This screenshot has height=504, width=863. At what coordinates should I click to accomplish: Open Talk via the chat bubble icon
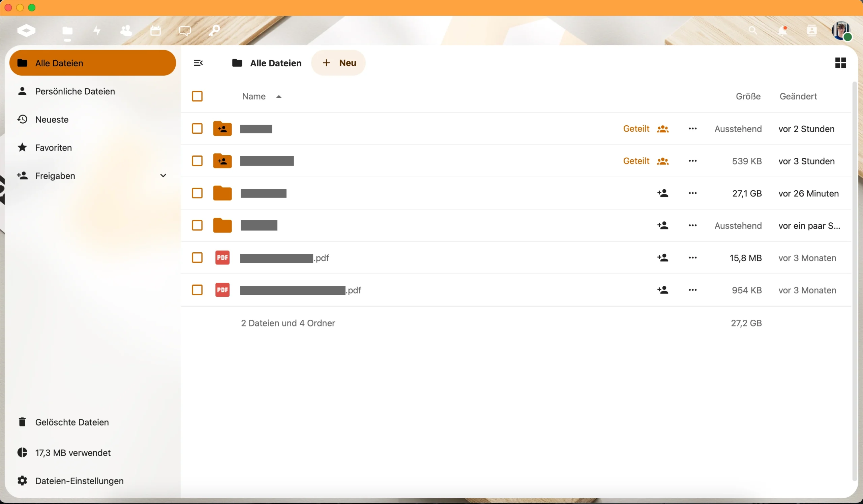coord(185,30)
